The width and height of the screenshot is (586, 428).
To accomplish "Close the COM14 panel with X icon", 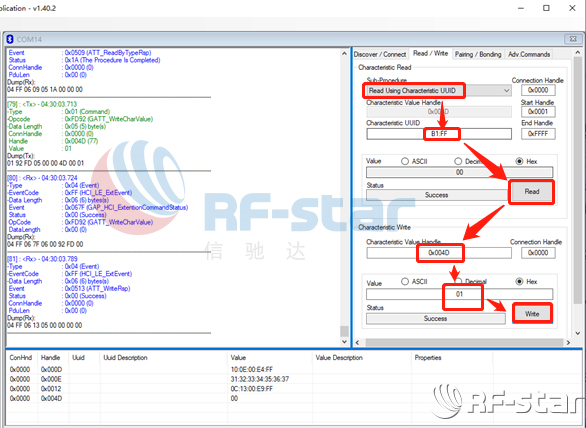I will [573, 39].
